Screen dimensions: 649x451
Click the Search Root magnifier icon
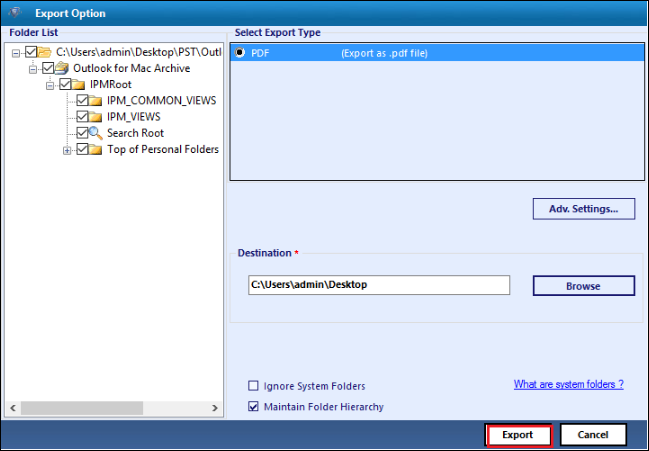pyautogui.click(x=96, y=133)
